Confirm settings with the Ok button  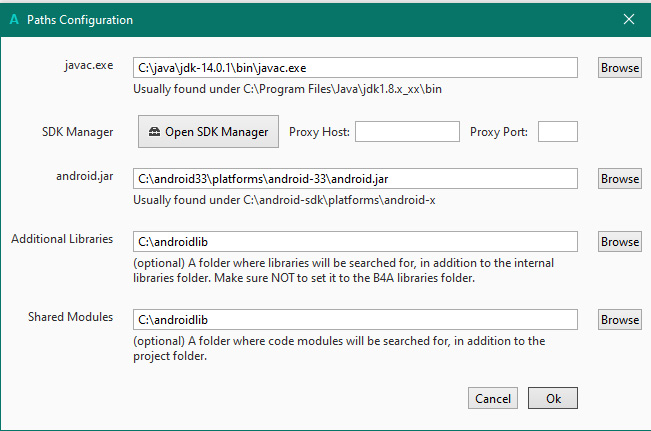pos(553,398)
